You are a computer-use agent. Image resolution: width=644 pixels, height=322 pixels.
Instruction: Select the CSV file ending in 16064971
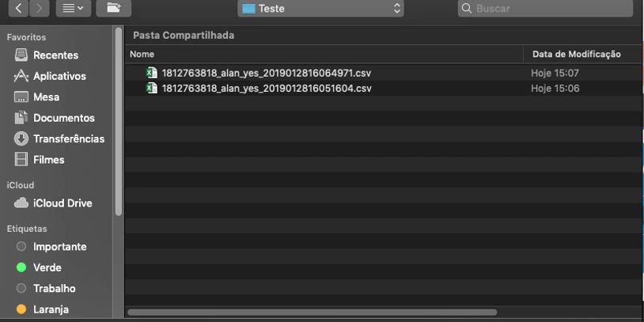(266, 73)
